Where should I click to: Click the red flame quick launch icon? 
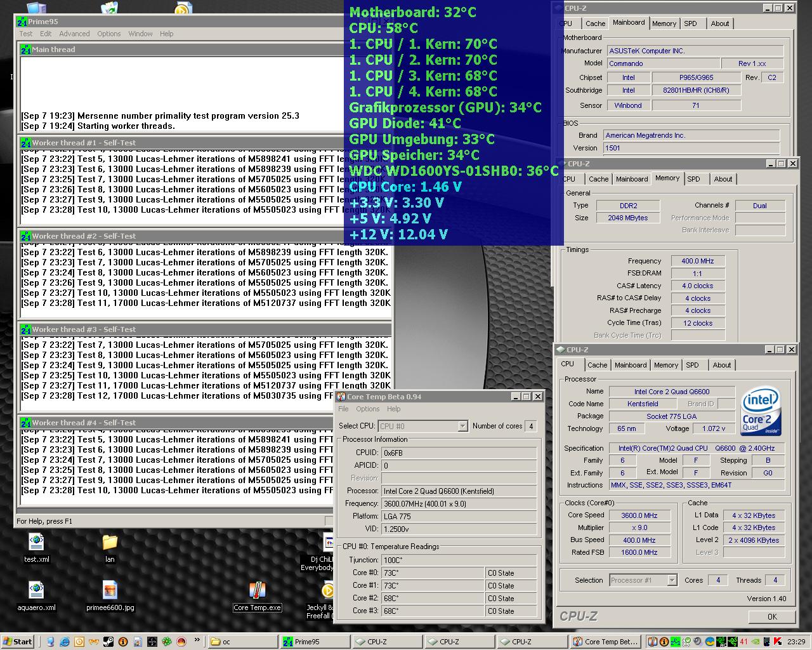[x=181, y=642]
